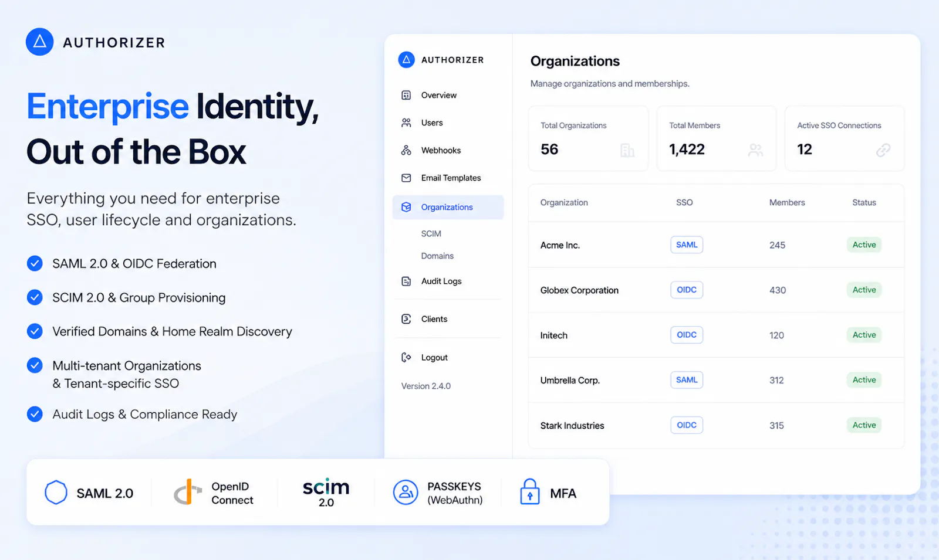Click the Webhooks sidebar icon
The width and height of the screenshot is (939, 560).
pyautogui.click(x=406, y=150)
